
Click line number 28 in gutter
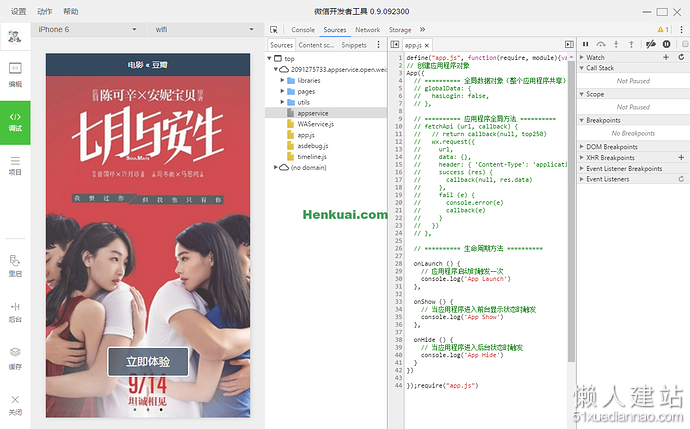398,264
